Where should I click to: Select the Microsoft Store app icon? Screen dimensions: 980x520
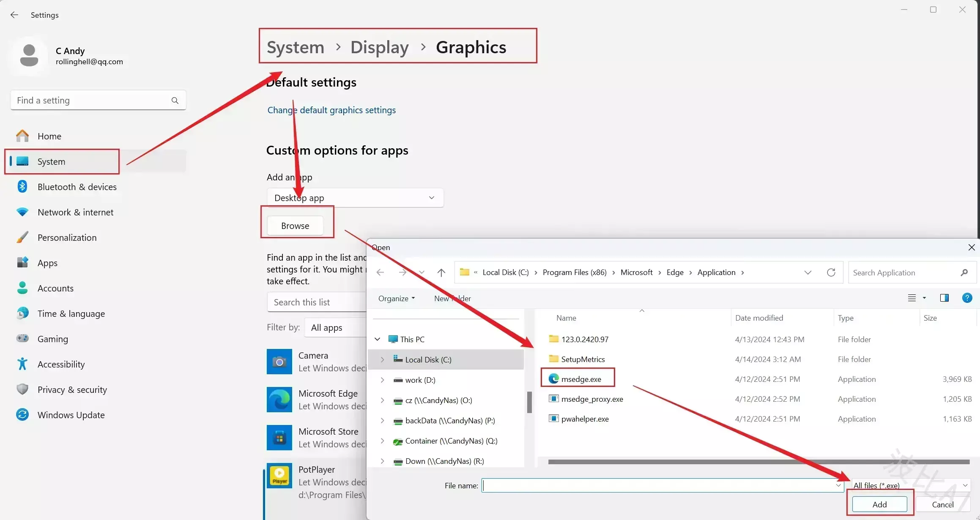[x=279, y=438]
